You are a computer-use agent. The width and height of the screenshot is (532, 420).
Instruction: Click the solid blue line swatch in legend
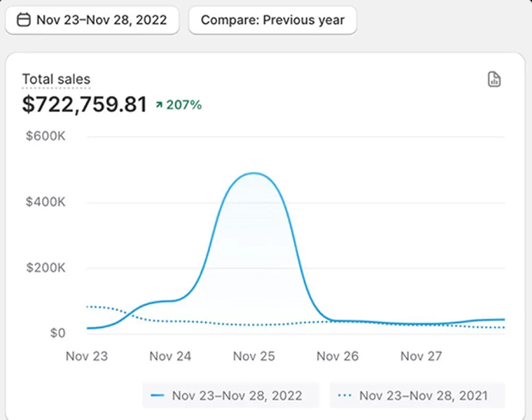tap(157, 395)
